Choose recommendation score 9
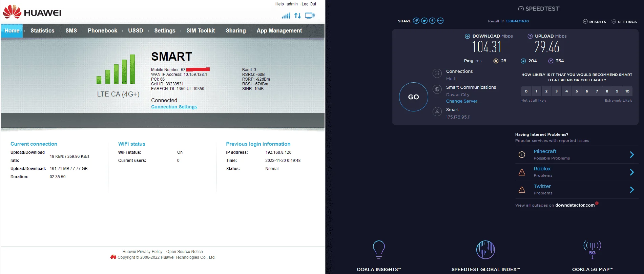 [617, 91]
